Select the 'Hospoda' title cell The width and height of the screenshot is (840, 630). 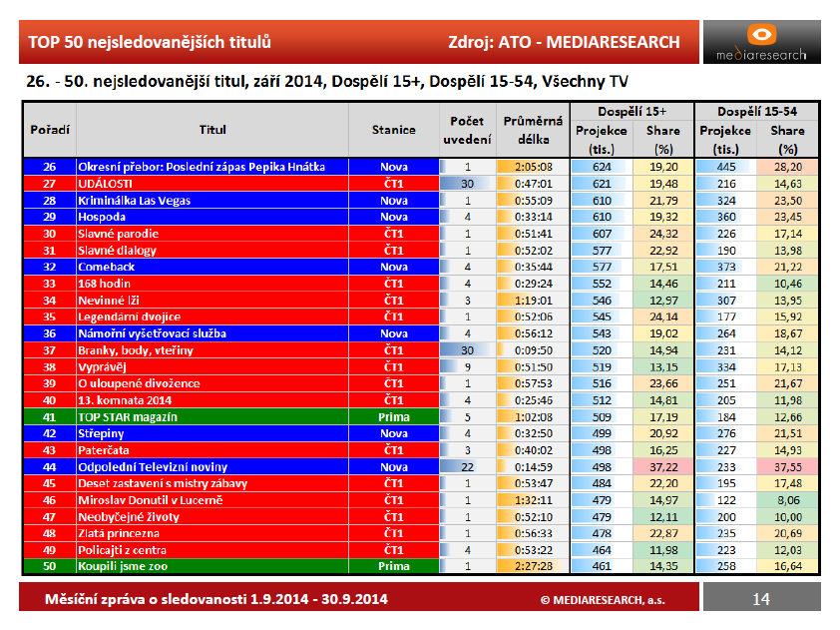pos(212,217)
